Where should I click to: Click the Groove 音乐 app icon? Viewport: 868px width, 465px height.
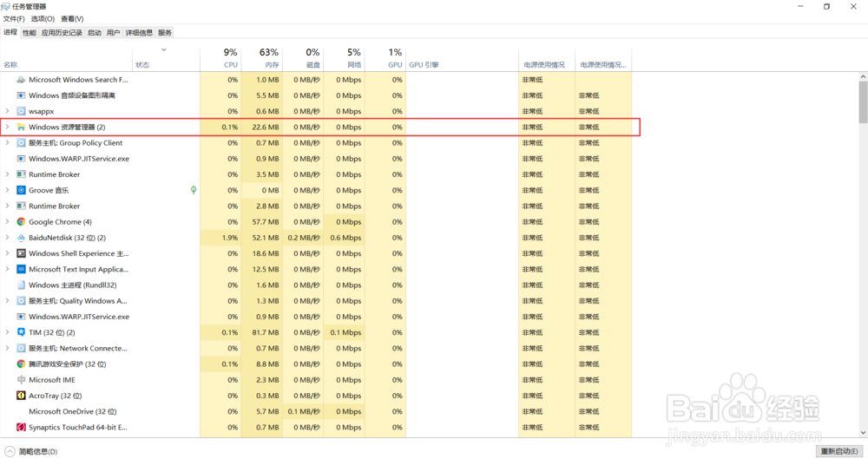click(21, 190)
